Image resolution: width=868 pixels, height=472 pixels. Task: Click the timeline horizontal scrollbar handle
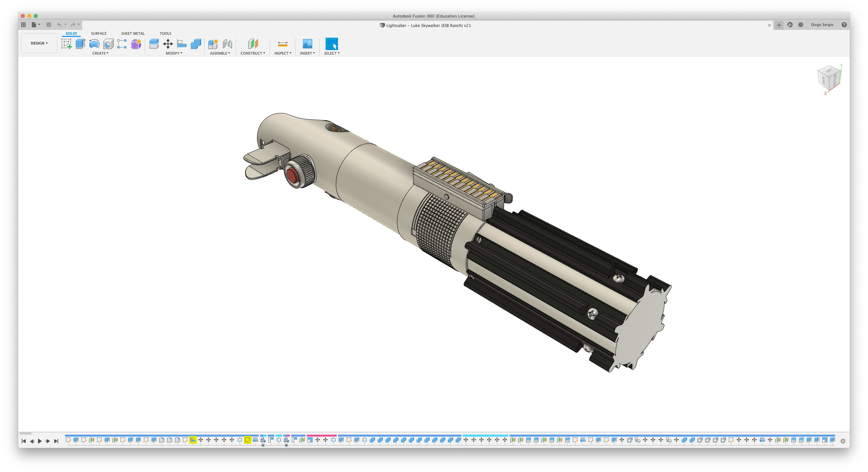pos(26,434)
